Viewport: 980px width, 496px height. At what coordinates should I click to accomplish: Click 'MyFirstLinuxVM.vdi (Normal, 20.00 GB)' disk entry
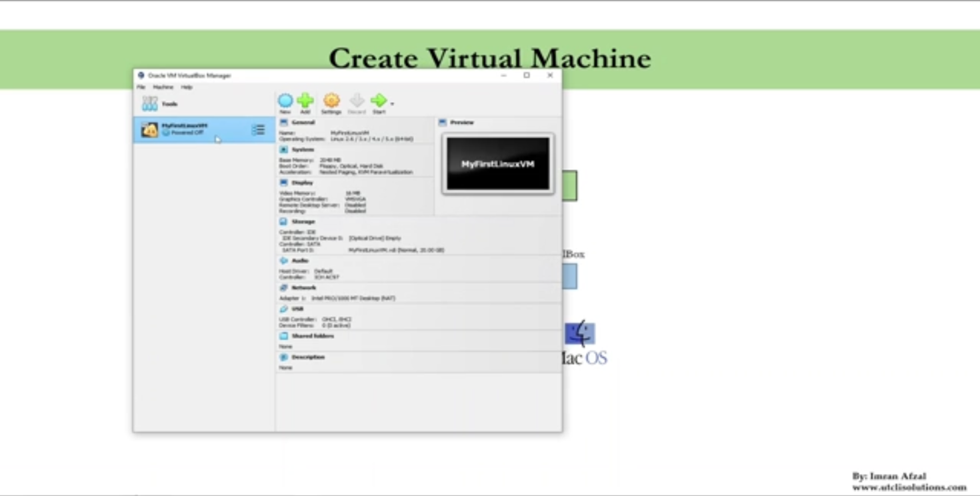pos(397,251)
